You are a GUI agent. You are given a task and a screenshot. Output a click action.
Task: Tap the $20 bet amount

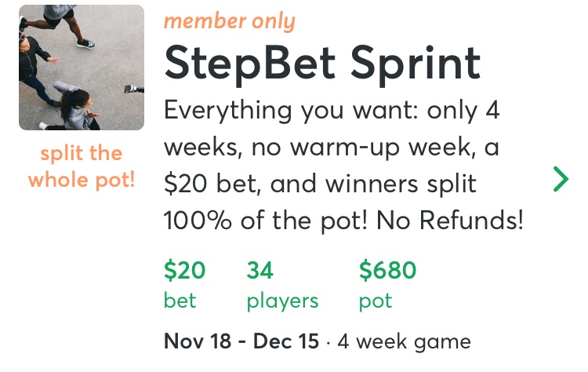tap(184, 271)
